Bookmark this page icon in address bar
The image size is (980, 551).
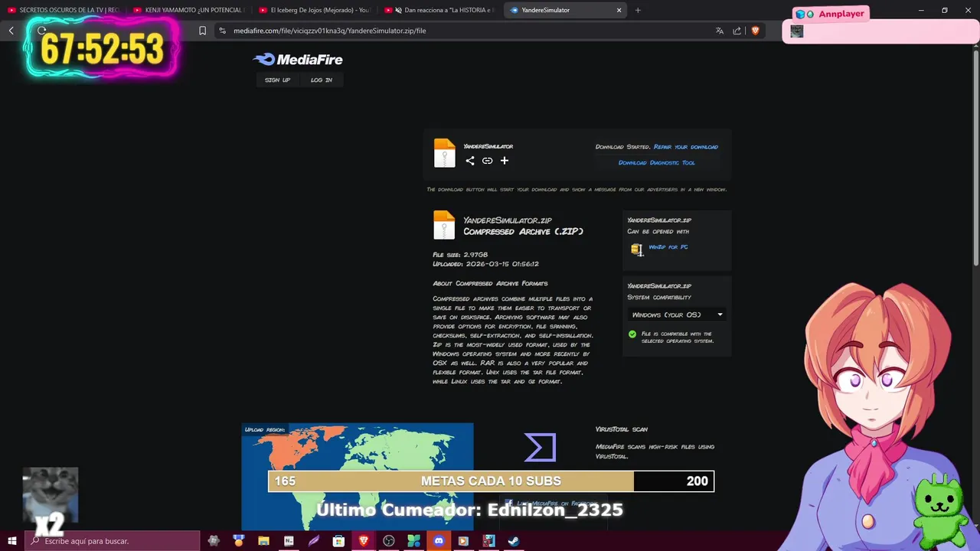pyautogui.click(x=202, y=31)
